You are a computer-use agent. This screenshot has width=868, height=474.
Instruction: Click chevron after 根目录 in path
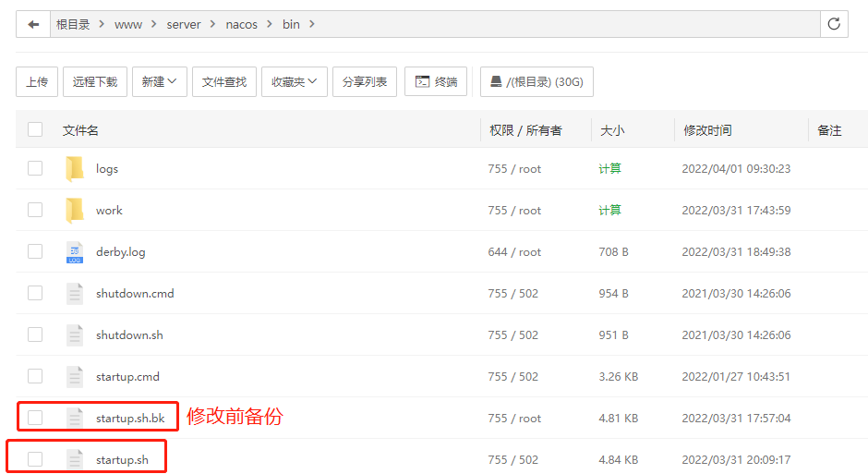click(x=102, y=24)
